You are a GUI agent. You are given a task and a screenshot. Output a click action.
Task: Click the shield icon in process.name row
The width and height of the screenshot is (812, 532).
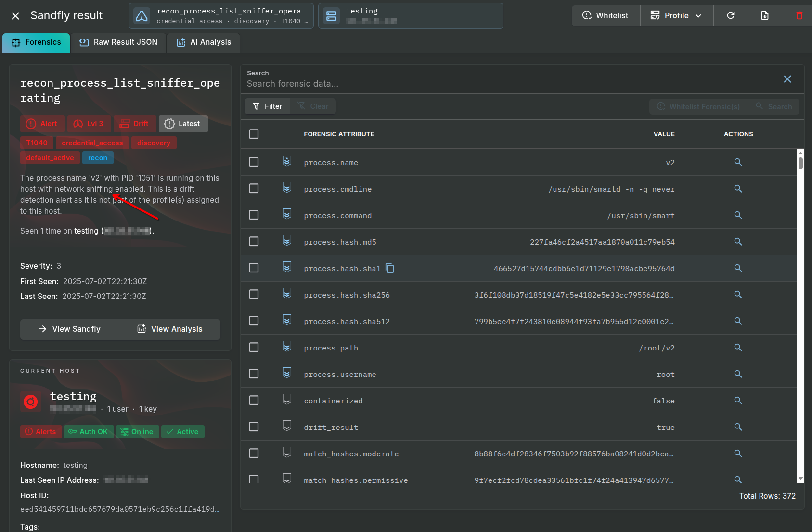click(287, 161)
